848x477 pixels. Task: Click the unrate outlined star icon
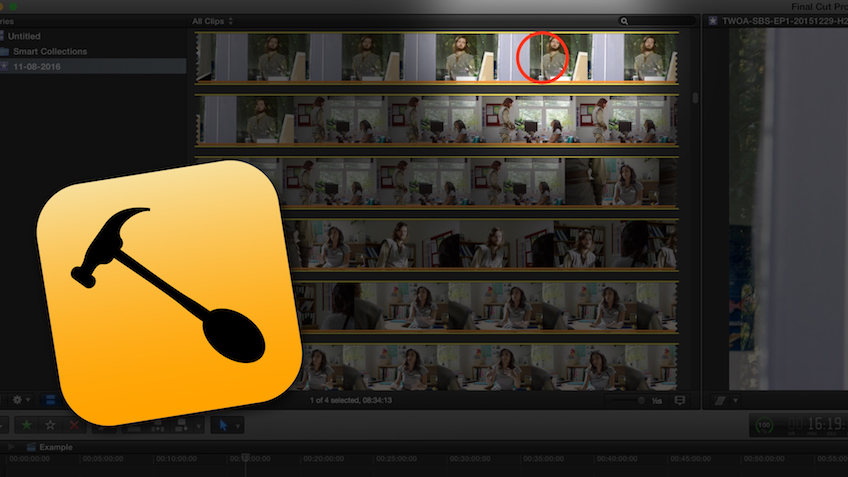point(50,425)
